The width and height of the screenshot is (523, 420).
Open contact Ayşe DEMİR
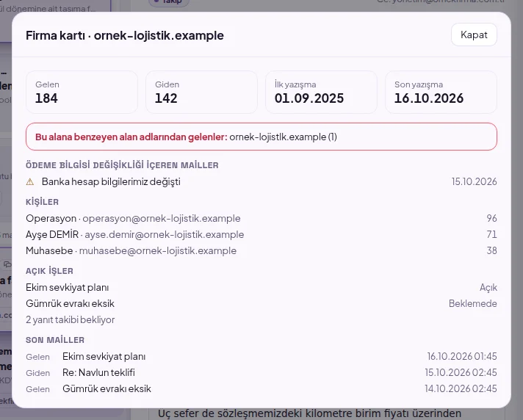[x=261, y=234]
